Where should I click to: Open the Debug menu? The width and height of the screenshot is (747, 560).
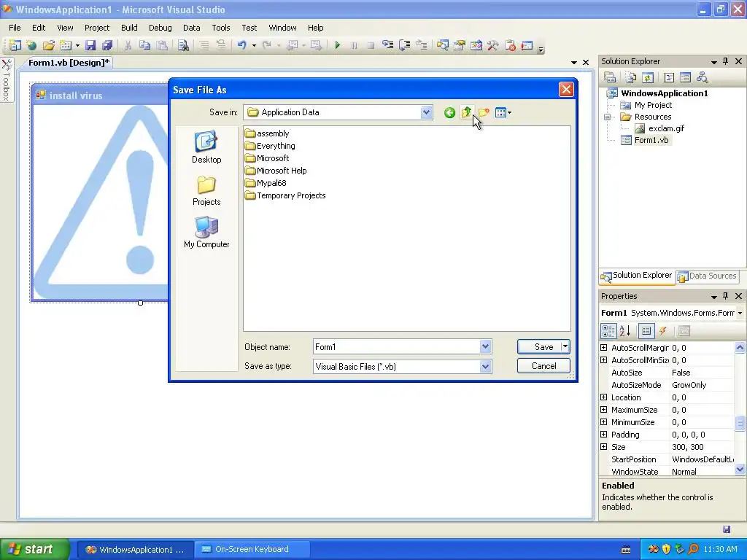160,28
